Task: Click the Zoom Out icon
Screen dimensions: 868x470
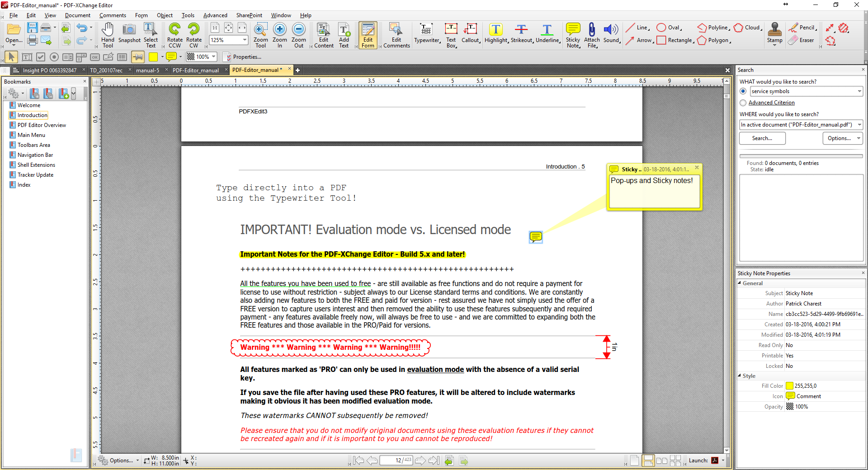Action: 299,35
